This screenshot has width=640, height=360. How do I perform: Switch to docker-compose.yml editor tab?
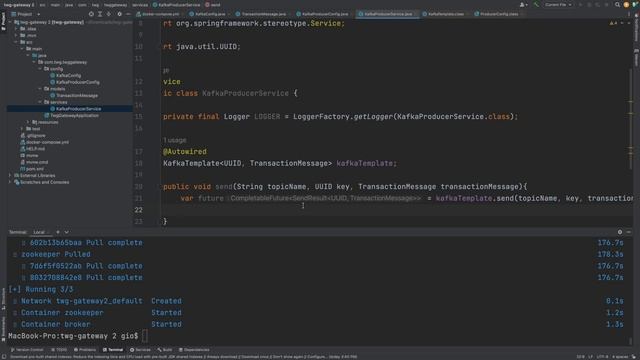(160, 14)
